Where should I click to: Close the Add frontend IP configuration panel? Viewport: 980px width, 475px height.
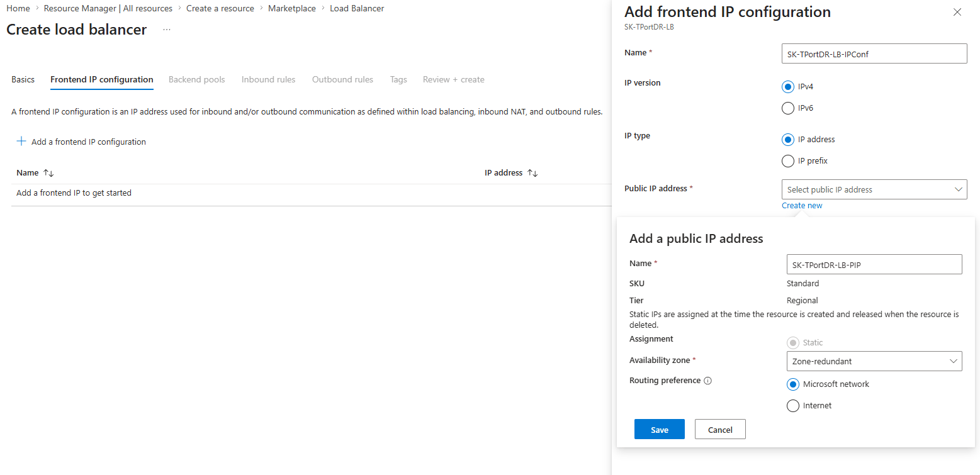pyautogui.click(x=957, y=12)
